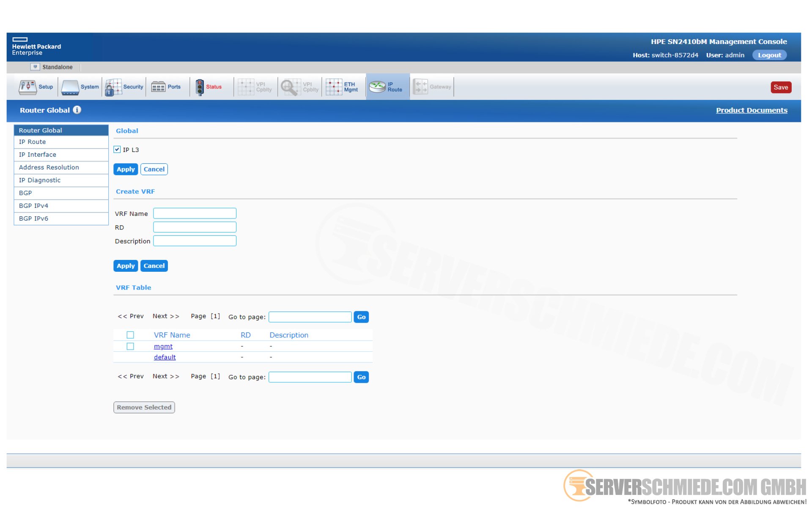The image size is (812, 508).
Task: Open the default VRF link
Action: click(165, 357)
